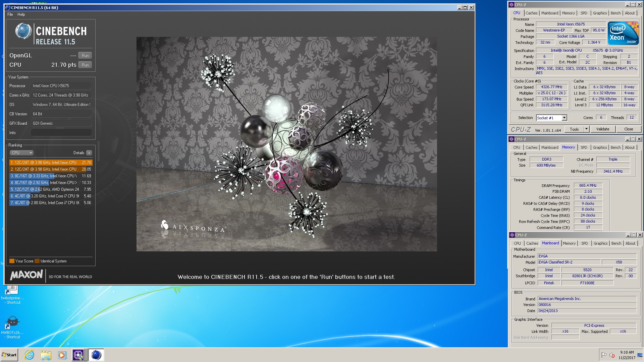The width and height of the screenshot is (644, 362).
Task: Open SPD tab in middle CPU-Z window
Action: point(584,147)
